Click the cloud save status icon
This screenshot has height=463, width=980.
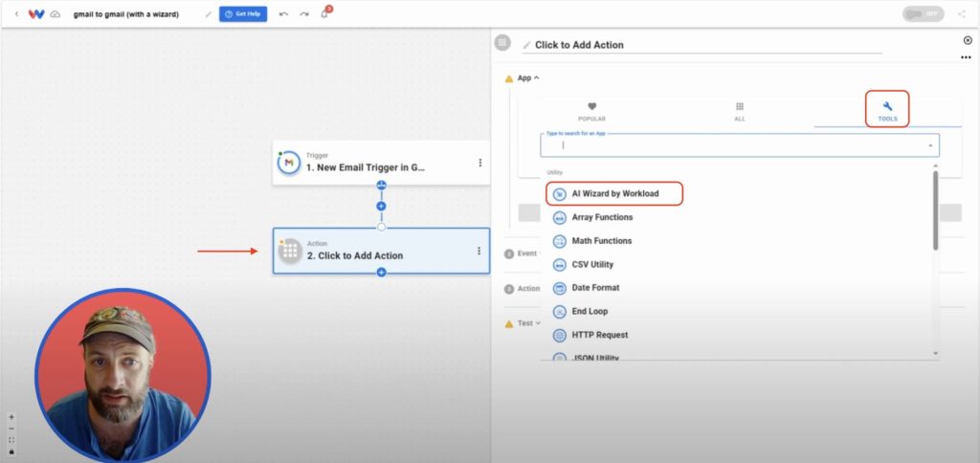55,13
